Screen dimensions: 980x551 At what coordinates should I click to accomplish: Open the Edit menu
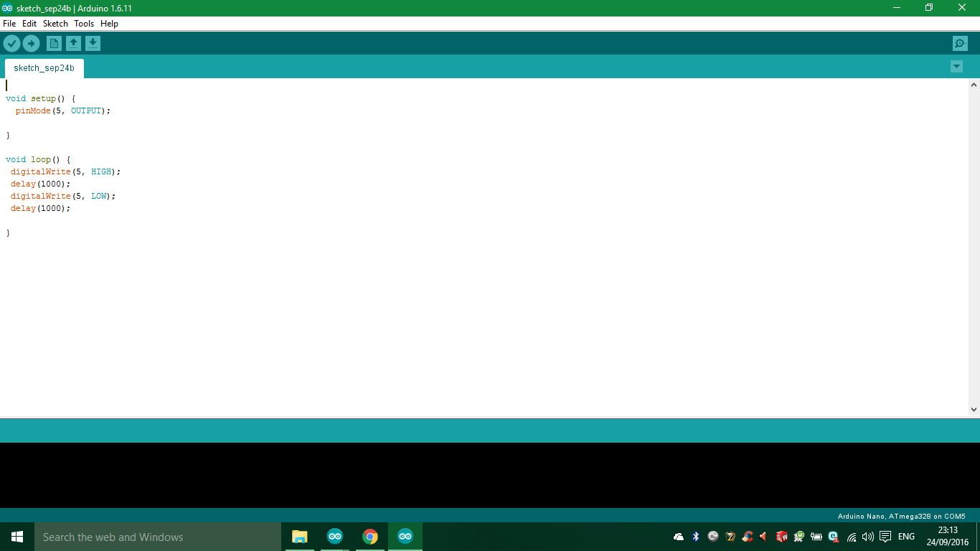click(x=29, y=24)
